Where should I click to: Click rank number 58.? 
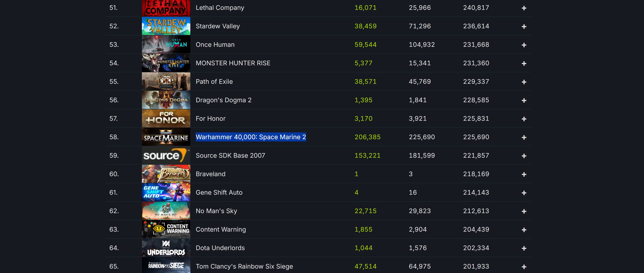coord(114,137)
